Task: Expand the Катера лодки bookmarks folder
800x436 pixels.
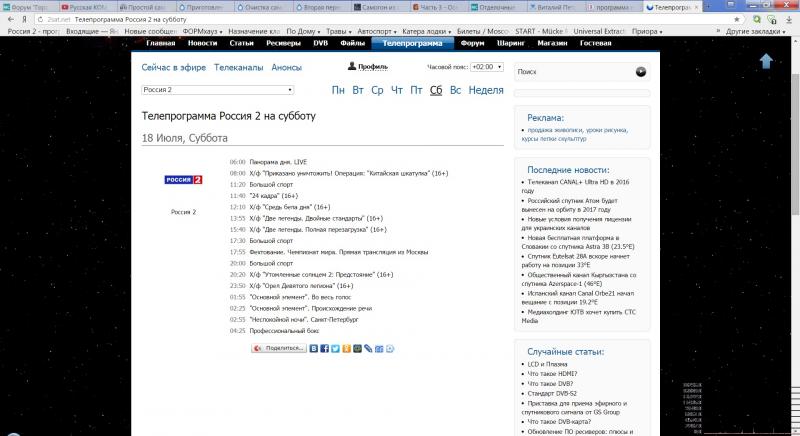Action: click(x=427, y=32)
